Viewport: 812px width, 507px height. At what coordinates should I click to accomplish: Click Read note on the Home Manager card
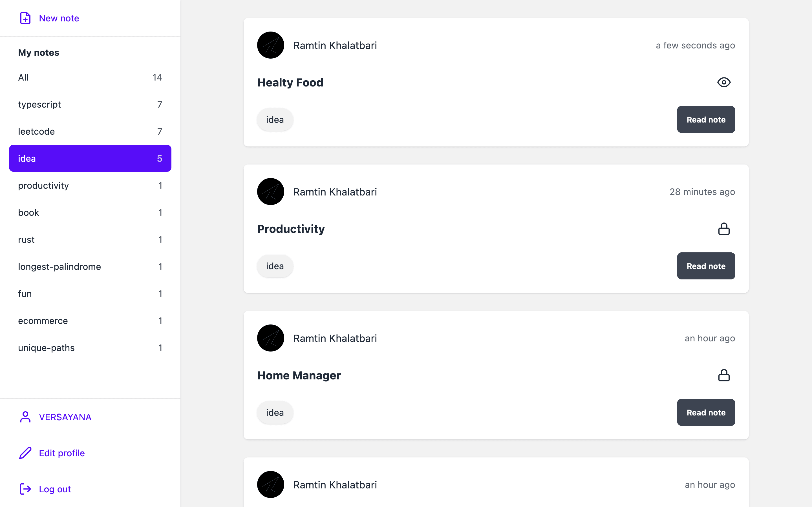pyautogui.click(x=706, y=412)
